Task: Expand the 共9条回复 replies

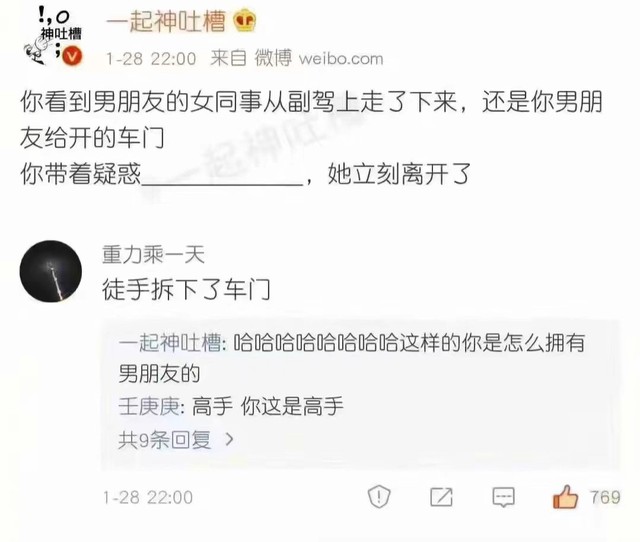Action: click(164, 440)
